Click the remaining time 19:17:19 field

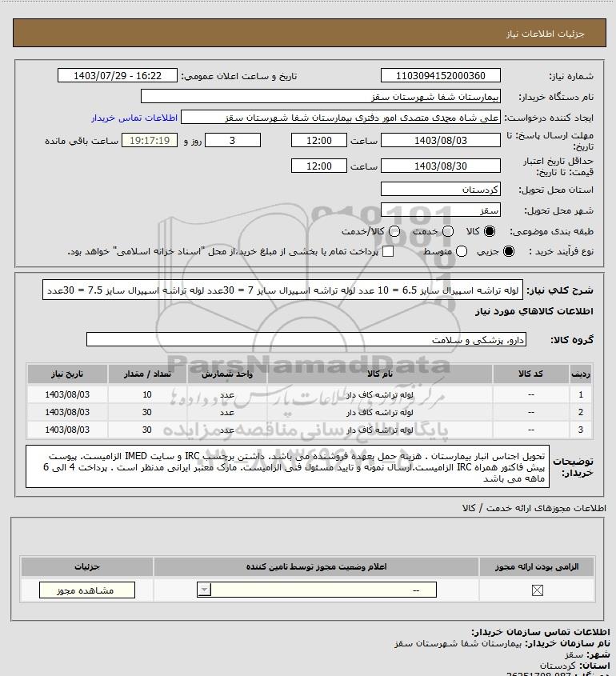150,141
